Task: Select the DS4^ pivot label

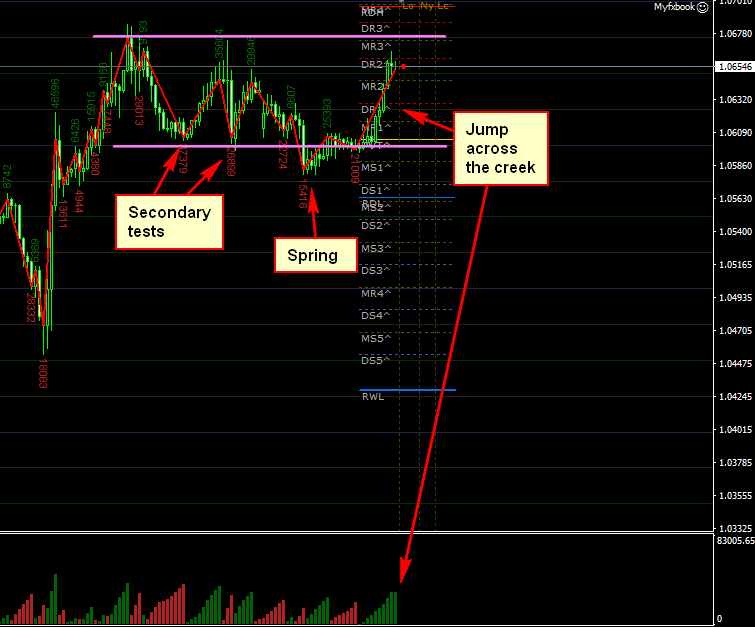Action: point(376,315)
